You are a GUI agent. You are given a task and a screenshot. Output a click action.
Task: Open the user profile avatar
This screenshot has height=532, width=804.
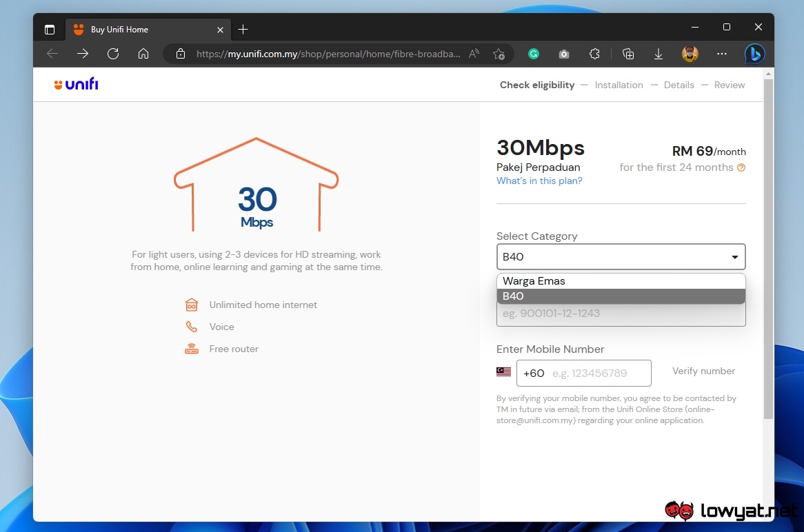[x=690, y=54]
